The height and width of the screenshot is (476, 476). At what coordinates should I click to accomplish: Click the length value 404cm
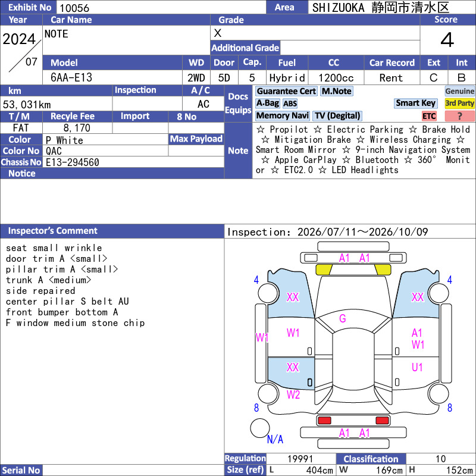(x=320, y=471)
